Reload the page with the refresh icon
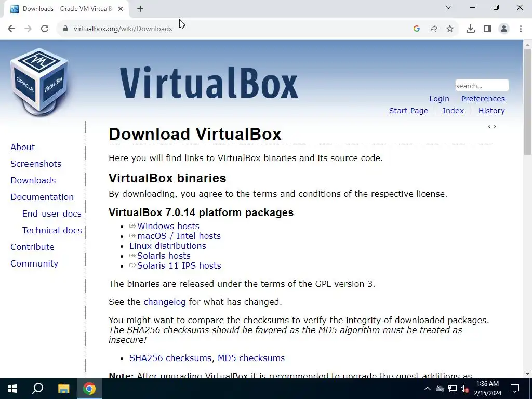This screenshot has width=532, height=399. [x=45, y=29]
